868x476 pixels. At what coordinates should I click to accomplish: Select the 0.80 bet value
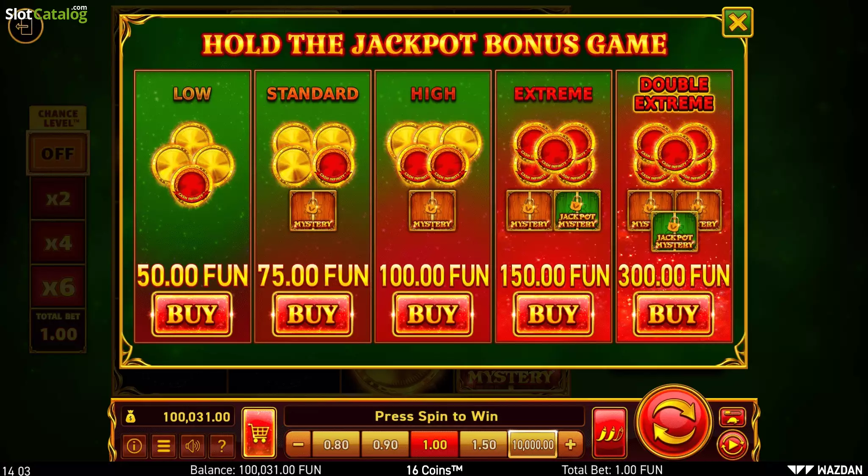tap(336, 445)
